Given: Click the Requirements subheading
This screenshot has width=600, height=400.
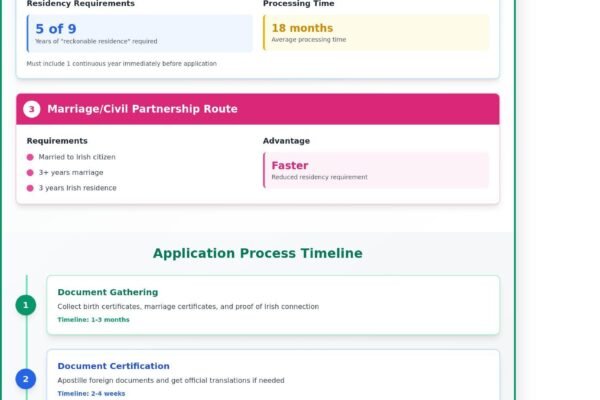Looking at the screenshot, I should (x=57, y=141).
